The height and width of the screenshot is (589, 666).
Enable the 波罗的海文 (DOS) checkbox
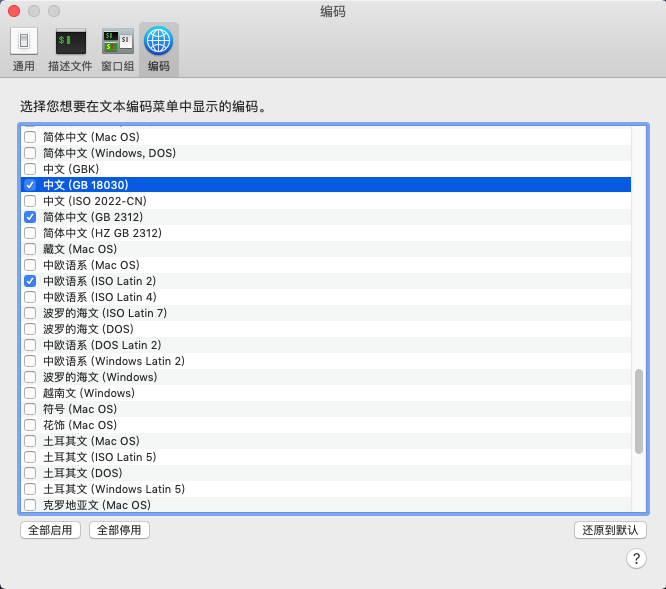30,329
